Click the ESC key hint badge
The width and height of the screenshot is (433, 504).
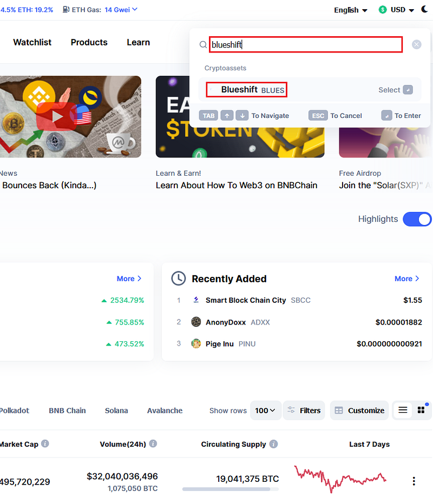[318, 115]
